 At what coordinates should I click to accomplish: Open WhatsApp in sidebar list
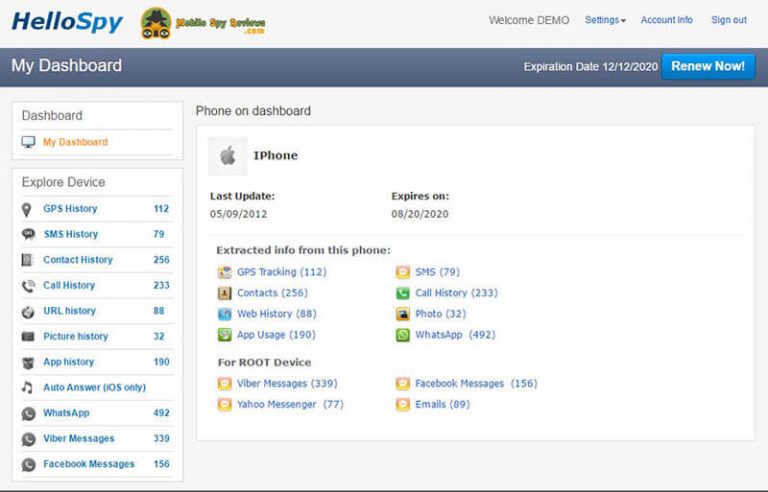tap(66, 413)
